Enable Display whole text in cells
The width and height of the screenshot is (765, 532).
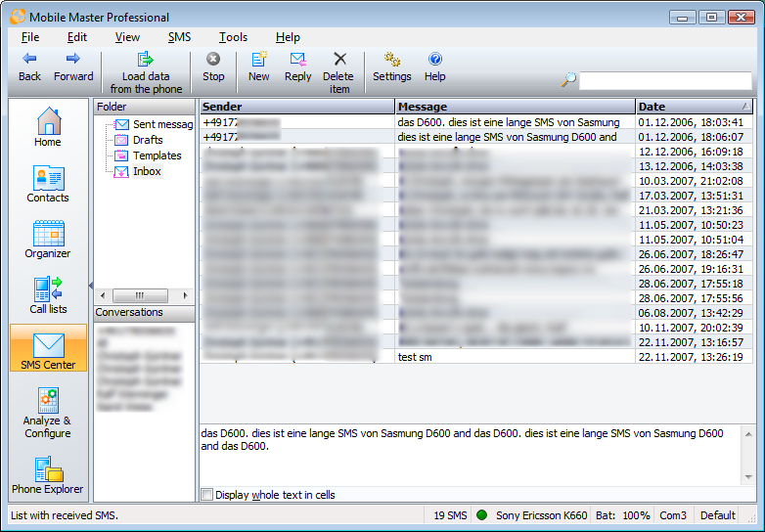206,495
